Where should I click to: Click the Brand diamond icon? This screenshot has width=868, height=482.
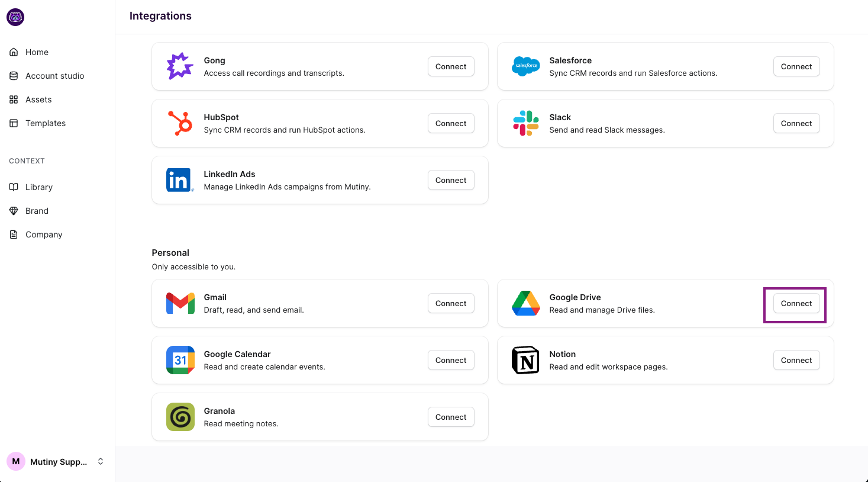point(14,211)
